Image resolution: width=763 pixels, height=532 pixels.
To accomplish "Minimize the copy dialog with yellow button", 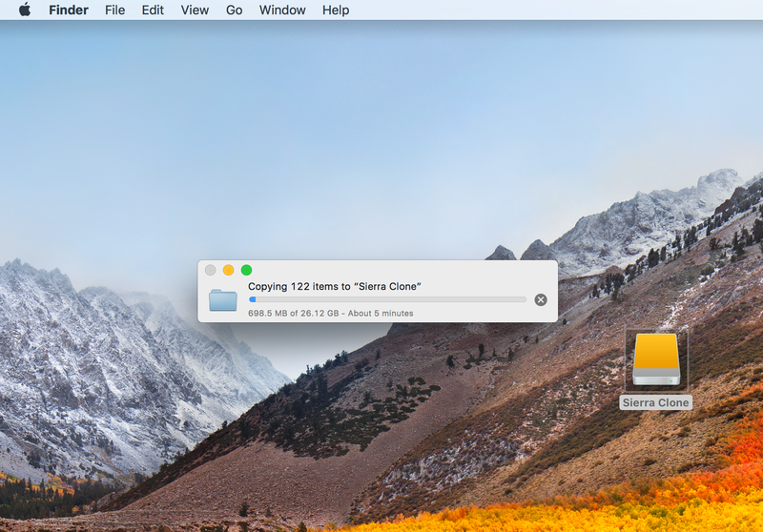I will coord(228,270).
